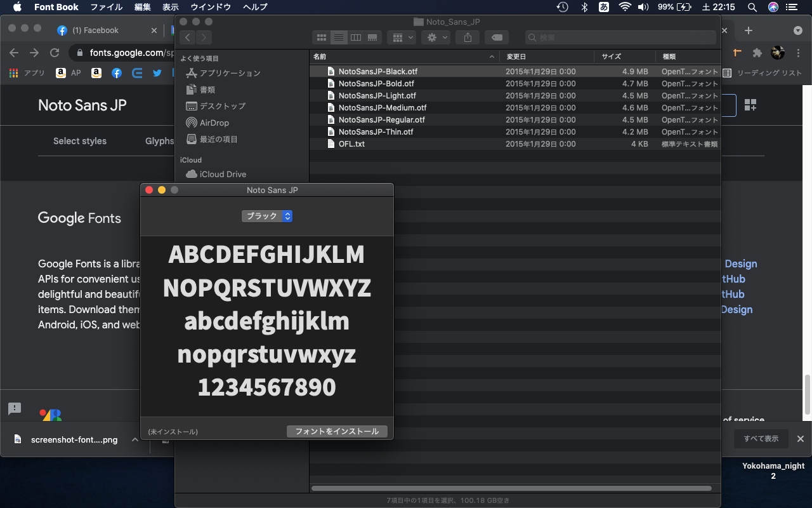Open アプリ bookmarks shortcut in Chrome
This screenshot has height=508, width=812.
click(27, 73)
